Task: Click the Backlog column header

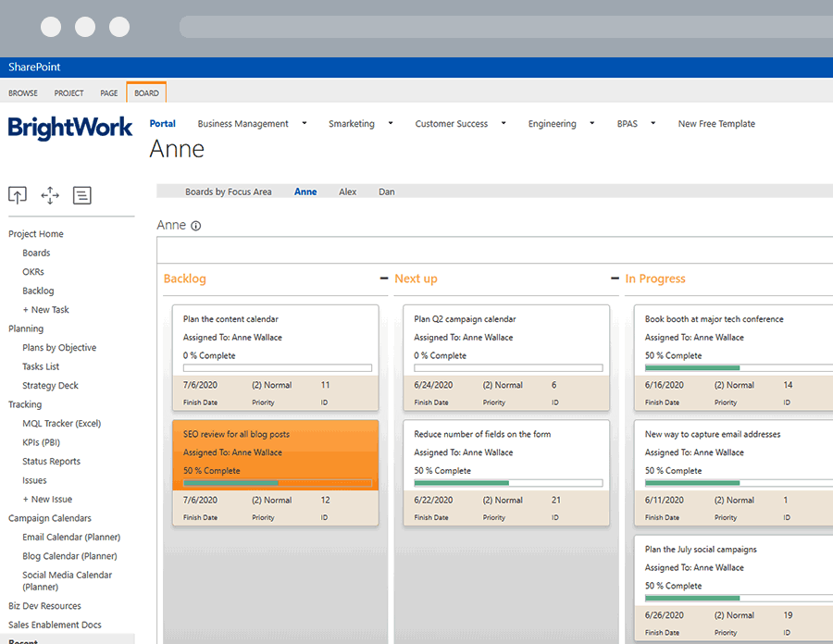Action: 185,279
